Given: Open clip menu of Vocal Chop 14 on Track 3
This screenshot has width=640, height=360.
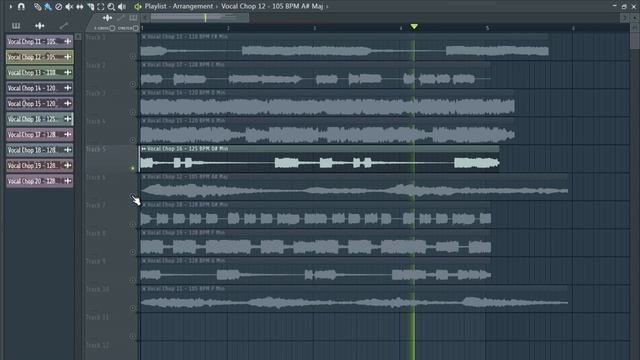Looking at the screenshot, I should click(144, 93).
